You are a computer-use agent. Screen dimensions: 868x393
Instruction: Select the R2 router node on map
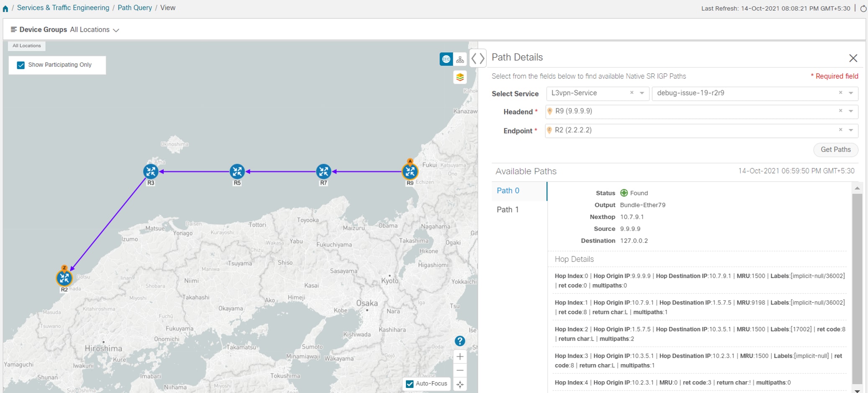point(64,278)
